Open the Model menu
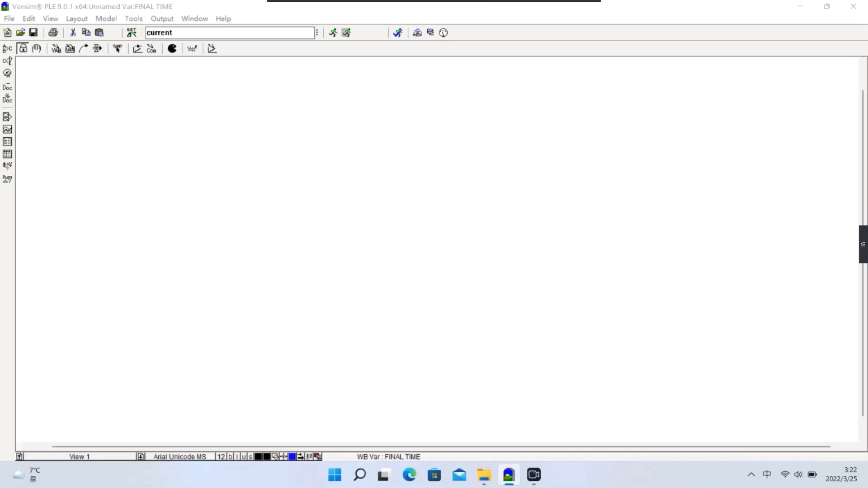The image size is (868, 488). pos(106,19)
